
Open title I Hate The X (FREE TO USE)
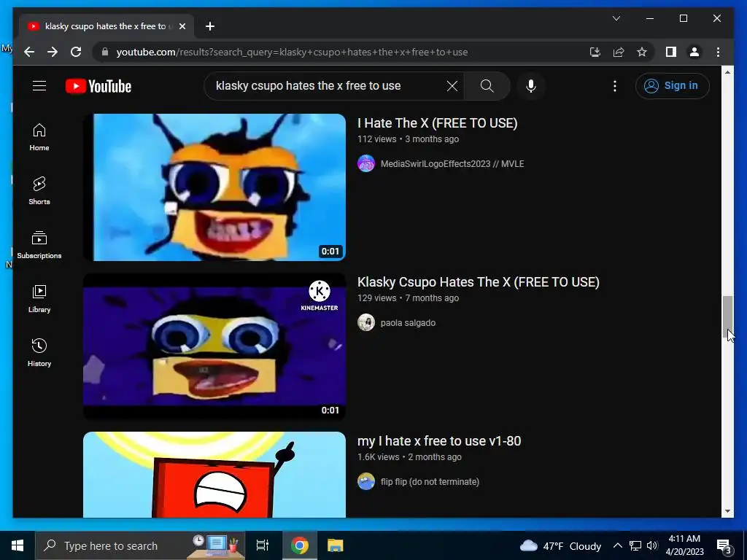(438, 122)
